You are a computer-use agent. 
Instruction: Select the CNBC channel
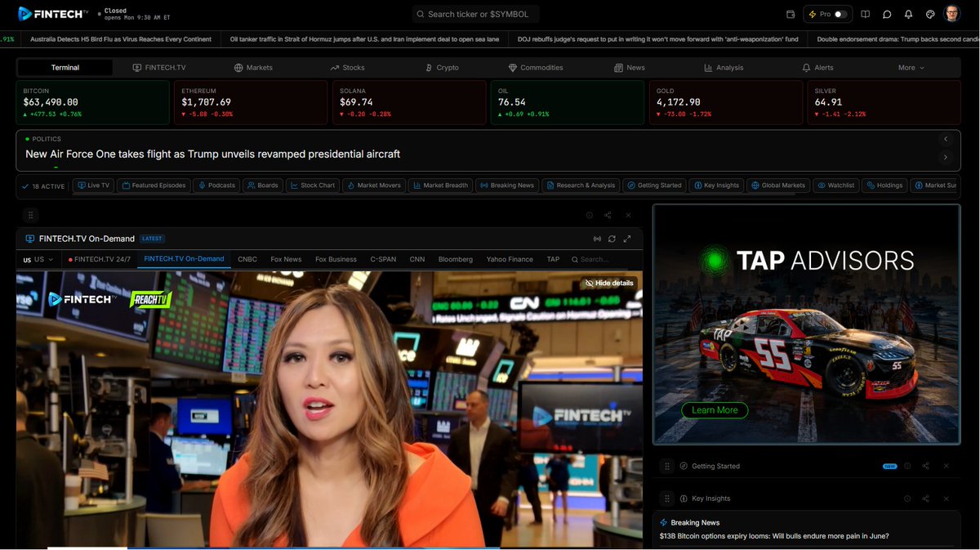(x=247, y=259)
